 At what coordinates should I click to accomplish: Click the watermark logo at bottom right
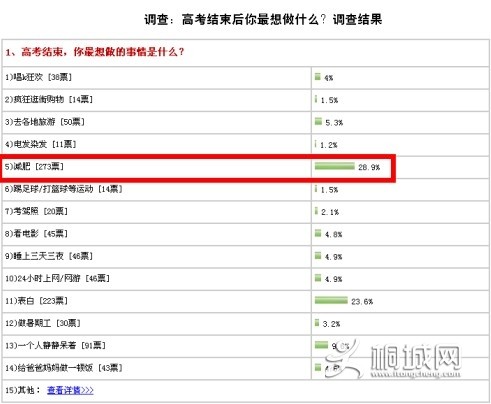pos(393,359)
